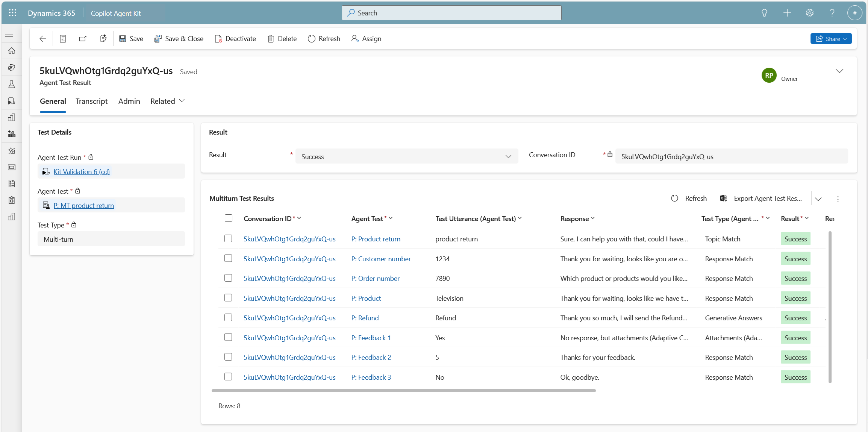Click the flow document icon beside Save
The height and width of the screenshot is (432, 868).
[103, 39]
